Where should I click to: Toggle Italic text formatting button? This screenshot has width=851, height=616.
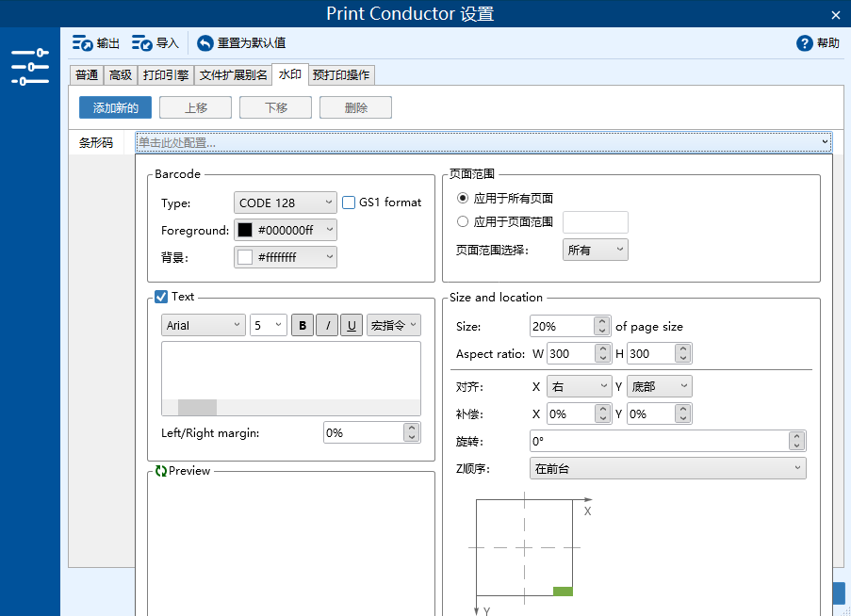[x=327, y=325]
